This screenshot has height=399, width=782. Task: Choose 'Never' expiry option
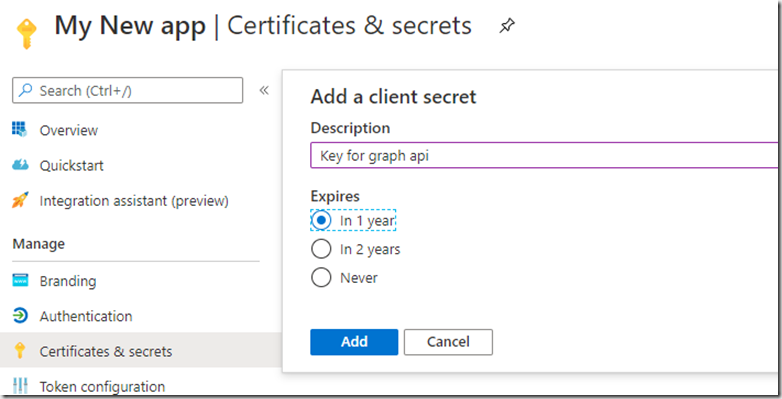(x=344, y=277)
